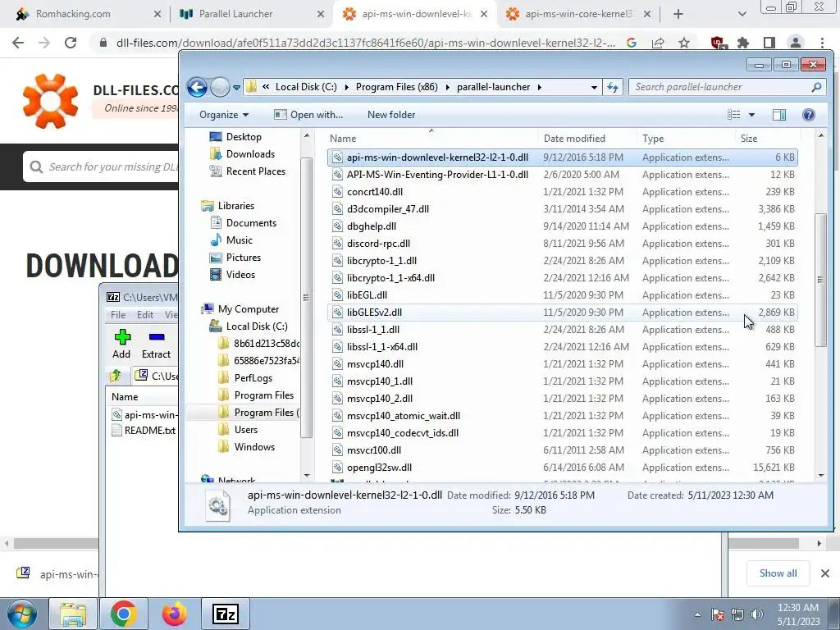The image size is (840, 630).
Task: Click the refresh button beside address bar
Action: (612, 87)
